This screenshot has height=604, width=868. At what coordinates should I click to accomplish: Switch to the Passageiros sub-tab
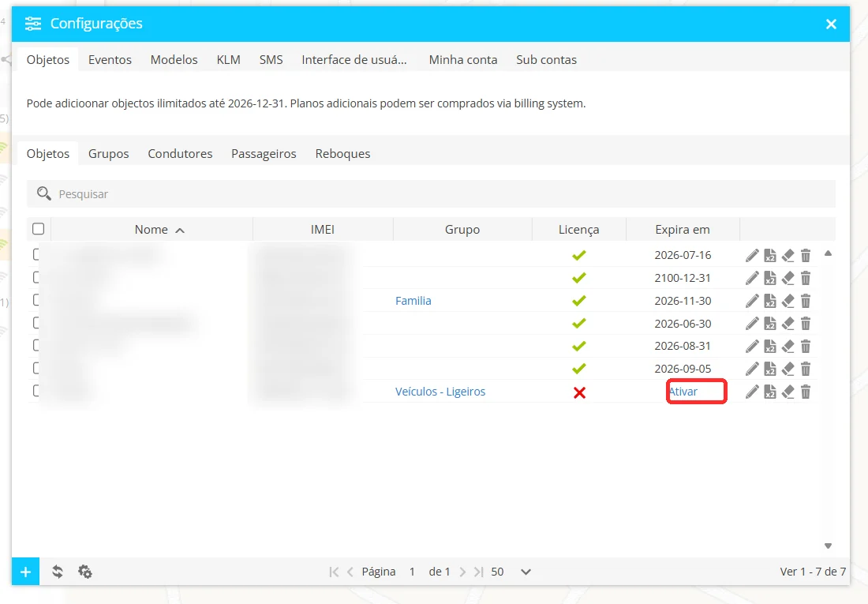pyautogui.click(x=264, y=154)
